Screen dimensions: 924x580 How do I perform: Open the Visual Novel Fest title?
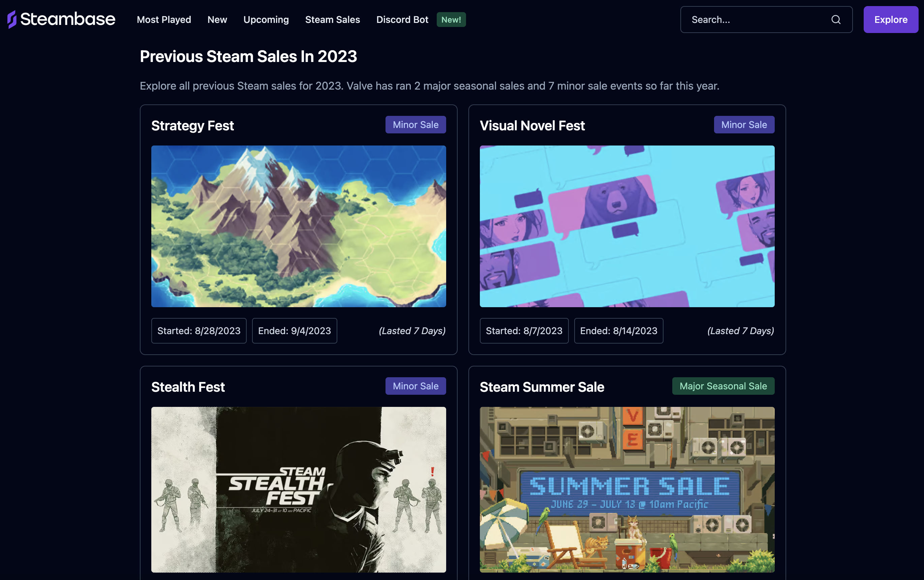point(532,125)
